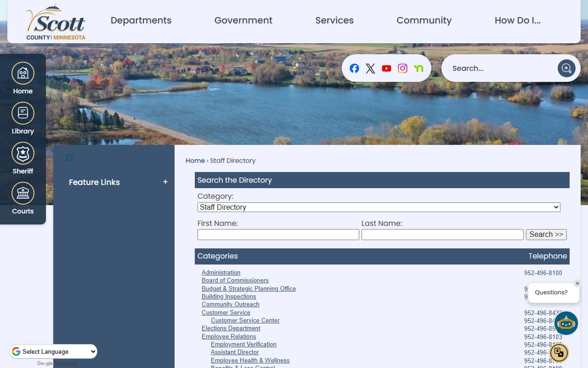
Task: Open the X (Twitter) social link
Action: [370, 69]
